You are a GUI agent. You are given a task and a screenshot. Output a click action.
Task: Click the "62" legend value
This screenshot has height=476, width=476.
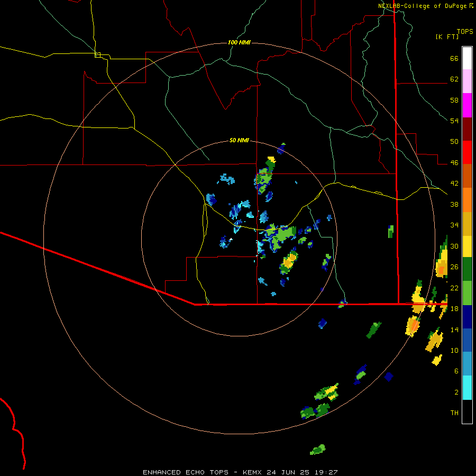(x=454, y=79)
